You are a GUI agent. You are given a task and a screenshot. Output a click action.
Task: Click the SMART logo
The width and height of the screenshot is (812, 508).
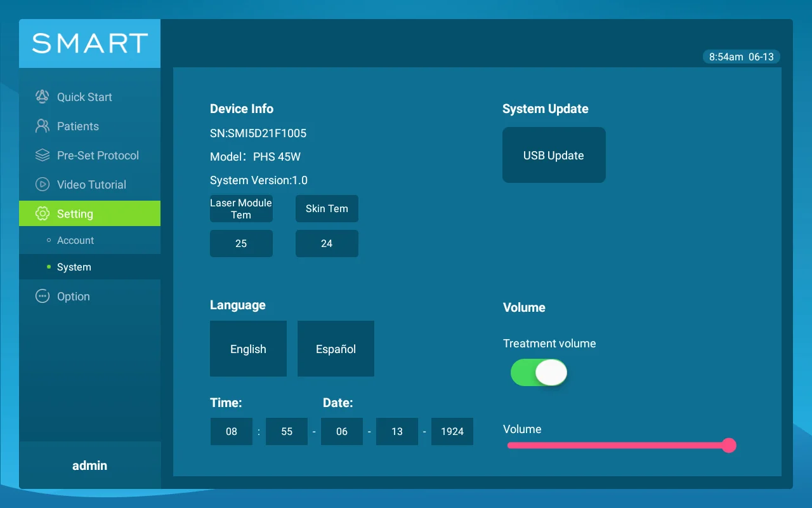[89, 43]
